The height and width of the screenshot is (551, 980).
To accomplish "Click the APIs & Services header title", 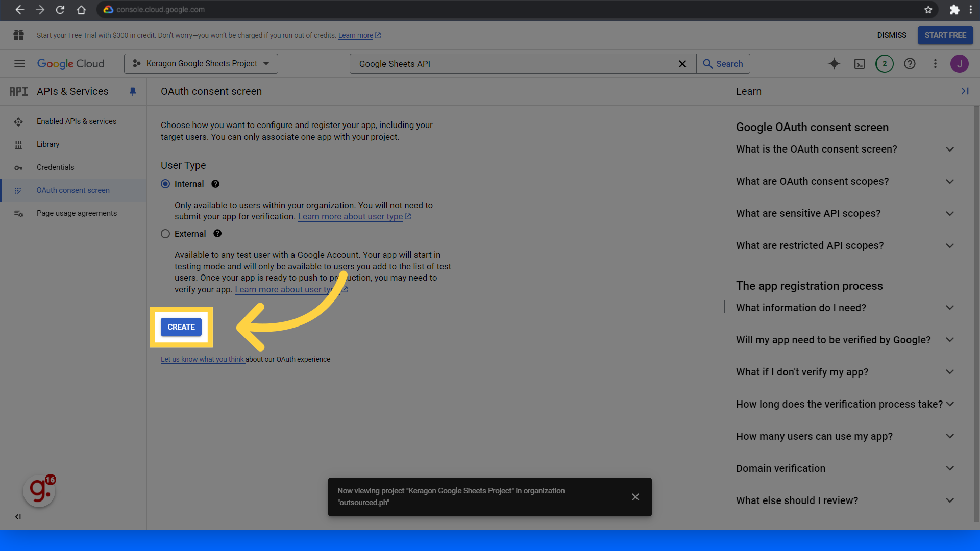I will pos(72,92).
